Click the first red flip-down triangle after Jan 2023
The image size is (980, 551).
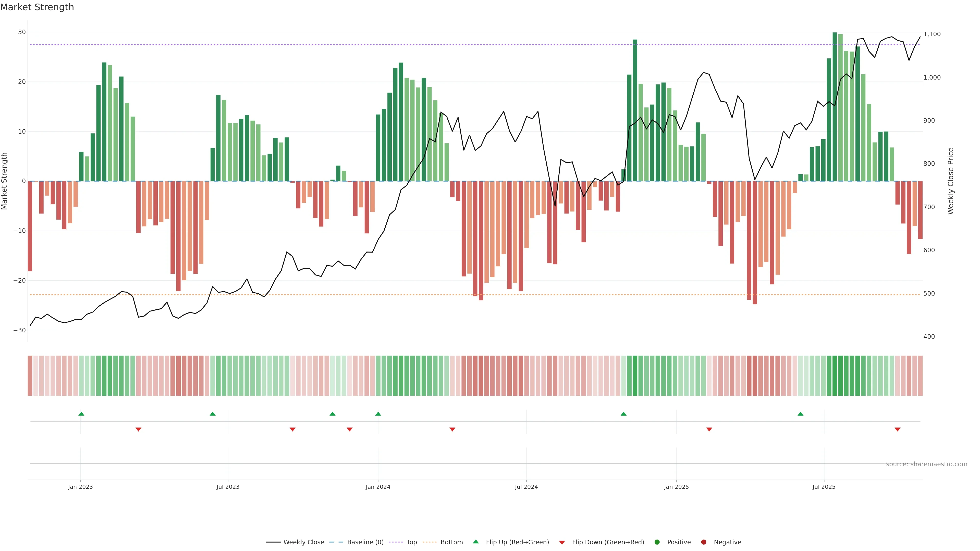click(x=139, y=429)
